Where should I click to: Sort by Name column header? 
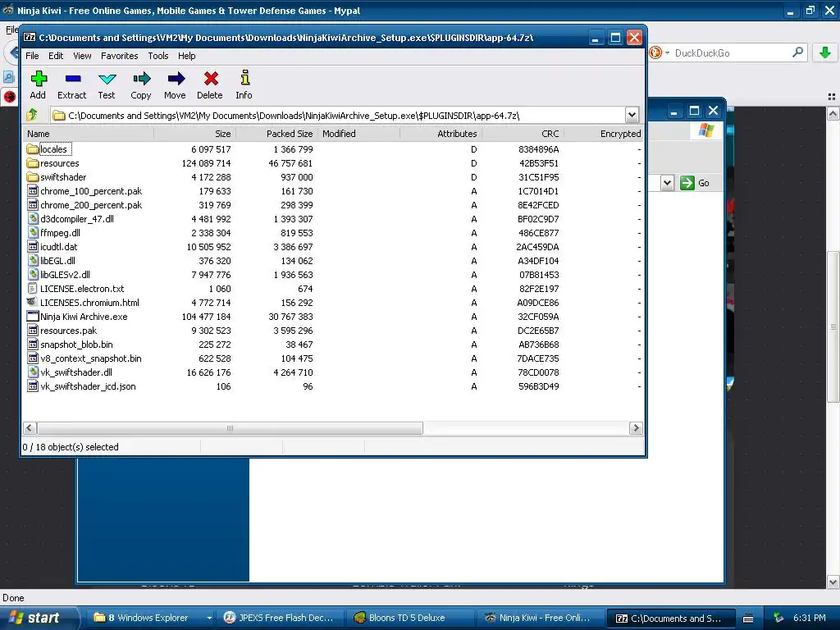(x=89, y=134)
